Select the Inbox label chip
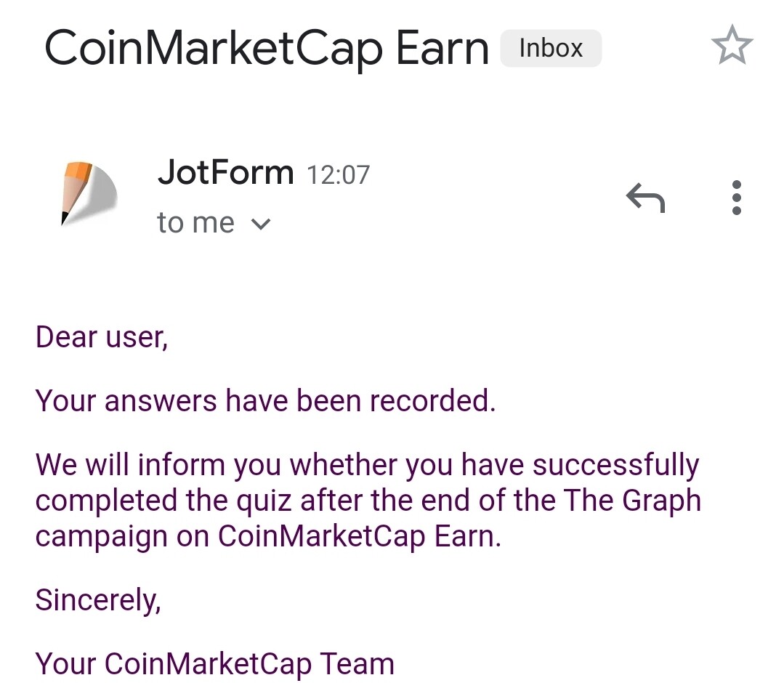 point(551,48)
